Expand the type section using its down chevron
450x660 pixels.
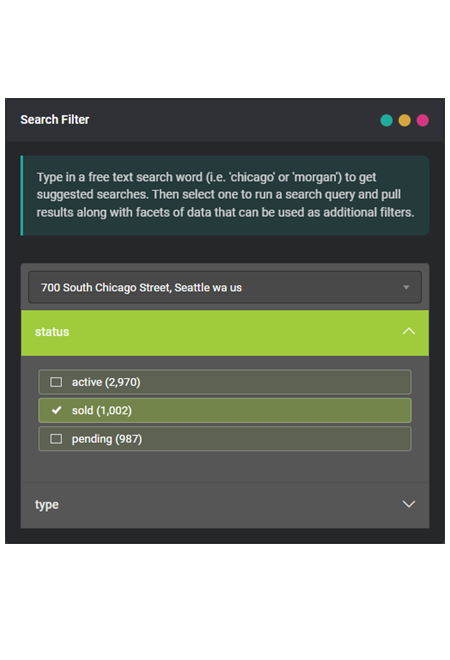(408, 504)
